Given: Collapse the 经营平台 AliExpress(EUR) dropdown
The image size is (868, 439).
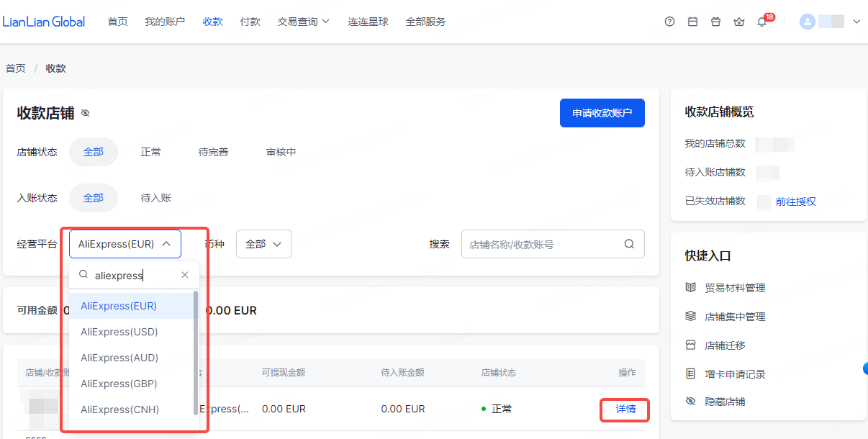Looking at the screenshot, I should pyautogui.click(x=125, y=244).
